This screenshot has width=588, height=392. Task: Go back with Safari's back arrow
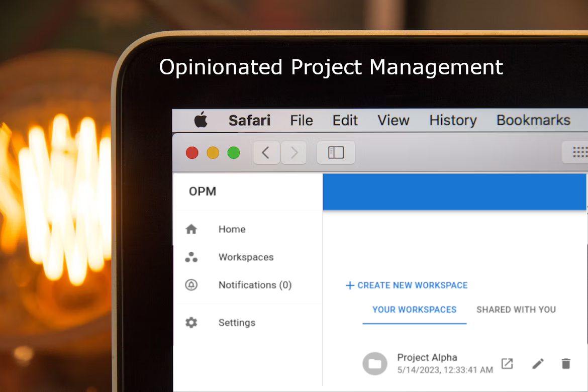266,152
